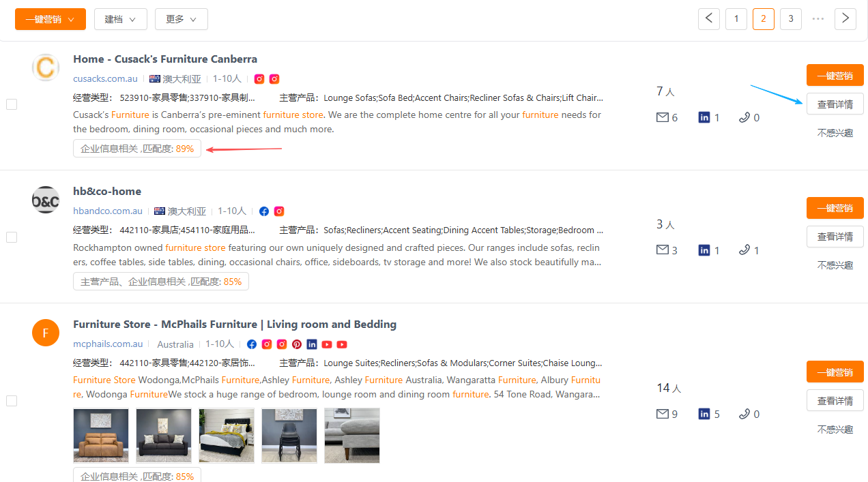Open the left Instagram icon in the Cusack's row
This screenshot has height=482, width=868.
259,79
